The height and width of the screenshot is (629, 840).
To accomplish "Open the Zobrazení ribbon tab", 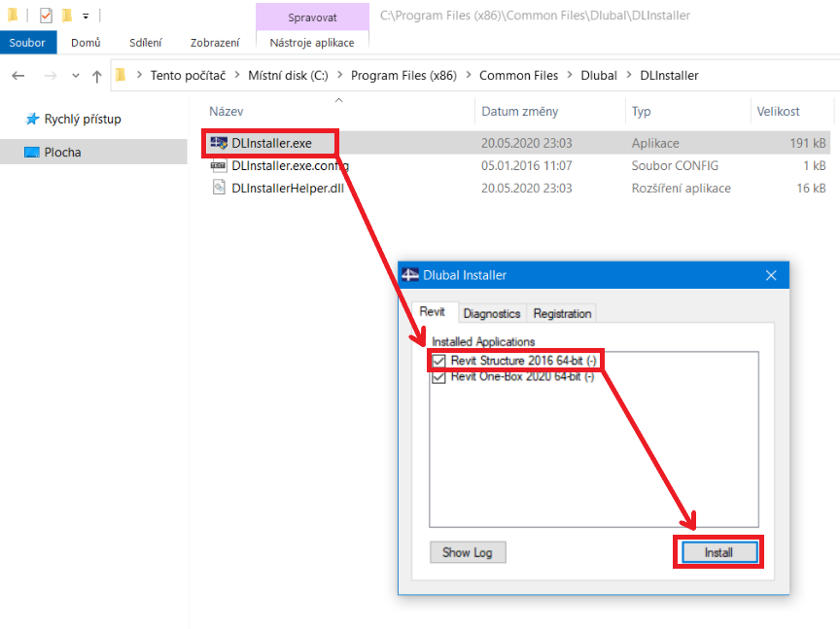I will (x=215, y=43).
